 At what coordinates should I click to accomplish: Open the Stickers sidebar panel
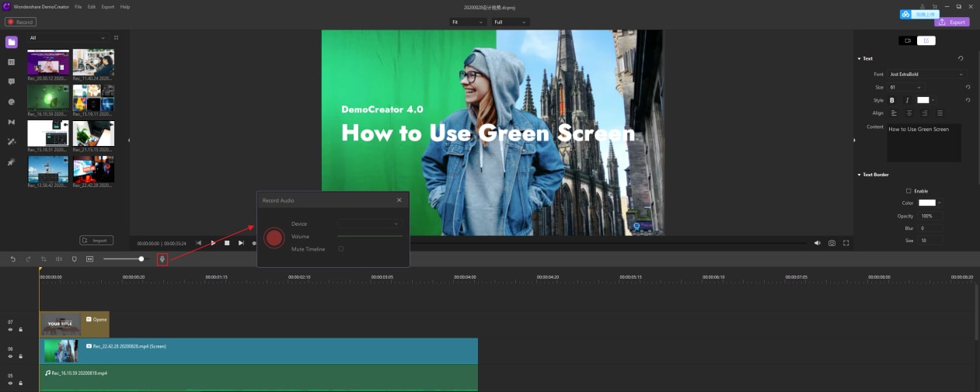[11, 102]
